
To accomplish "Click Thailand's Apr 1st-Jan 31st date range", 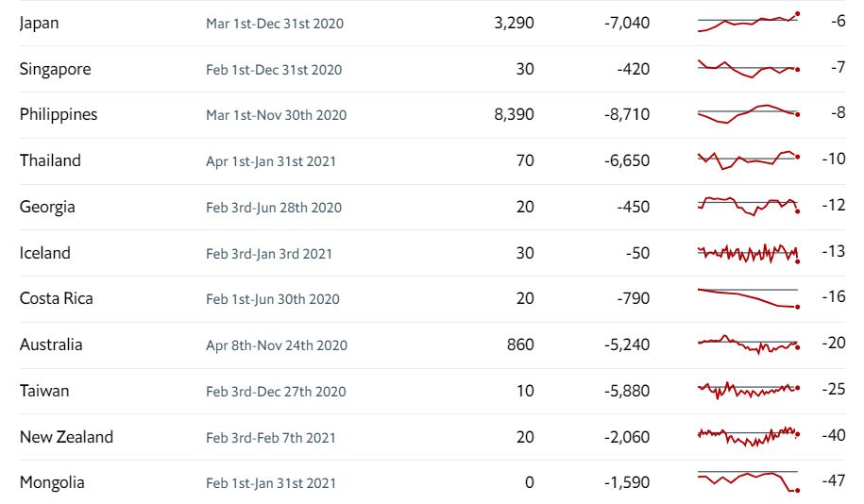I will pyautogui.click(x=270, y=161).
